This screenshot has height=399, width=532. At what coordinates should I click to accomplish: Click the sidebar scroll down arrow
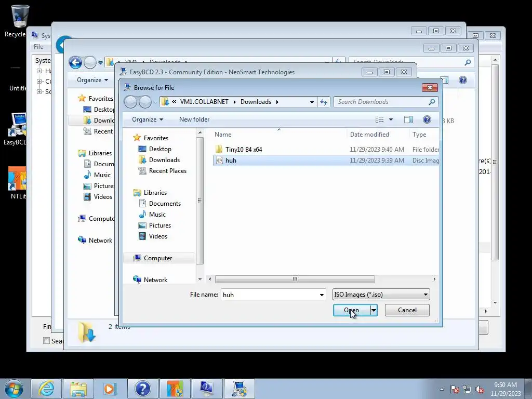click(200, 279)
